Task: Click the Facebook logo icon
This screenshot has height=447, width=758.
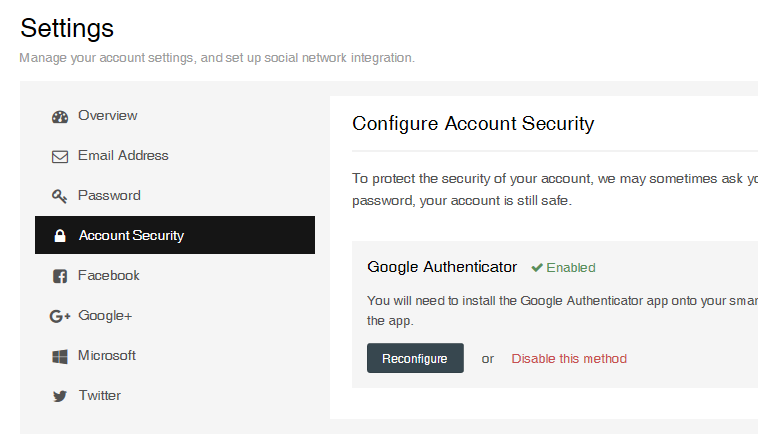Action: [60, 276]
